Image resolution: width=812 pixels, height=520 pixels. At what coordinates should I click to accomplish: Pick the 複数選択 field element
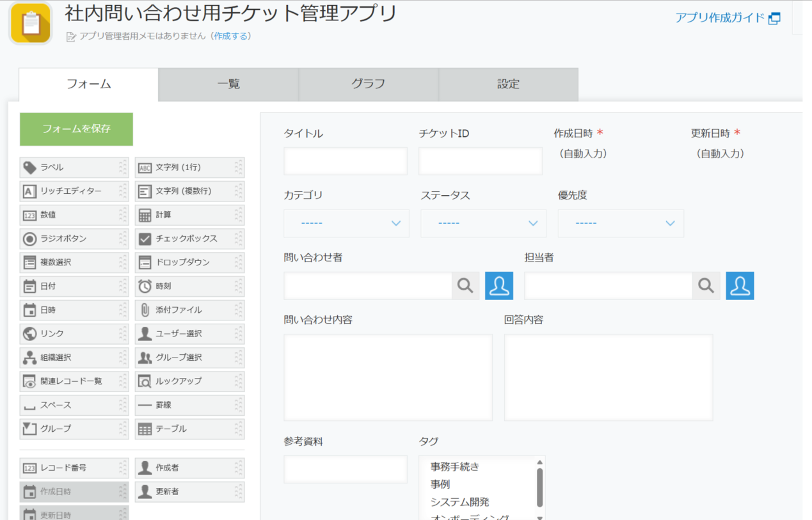tap(74, 262)
